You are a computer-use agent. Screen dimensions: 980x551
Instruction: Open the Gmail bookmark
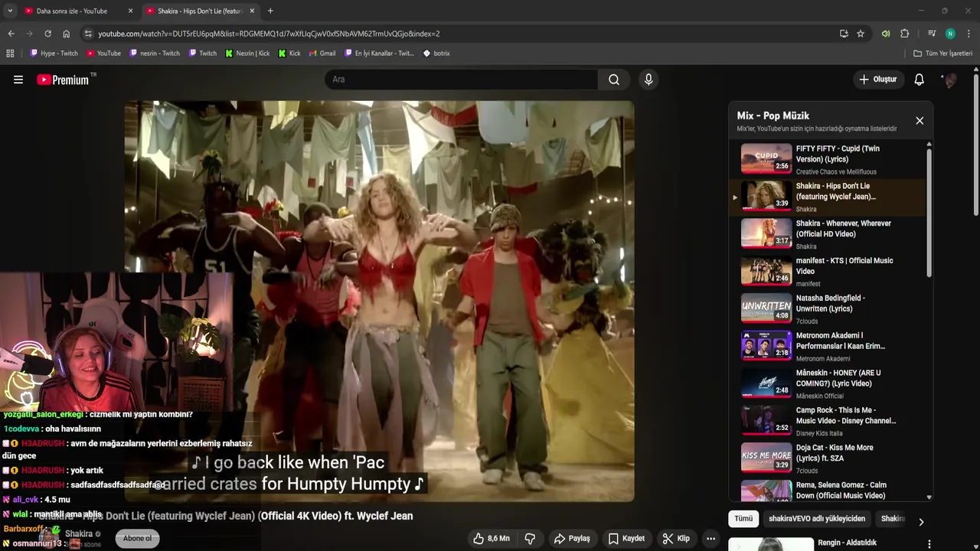click(x=322, y=54)
